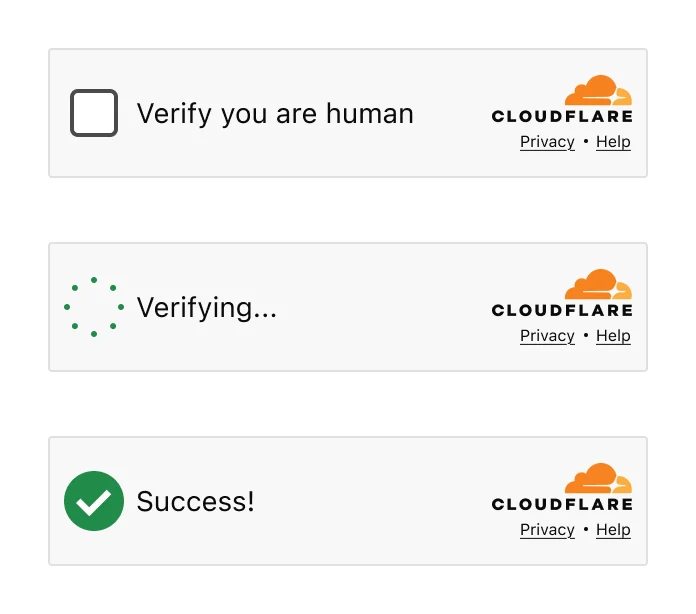
Task: Open the Help link in the Success widget
Action: (x=613, y=530)
